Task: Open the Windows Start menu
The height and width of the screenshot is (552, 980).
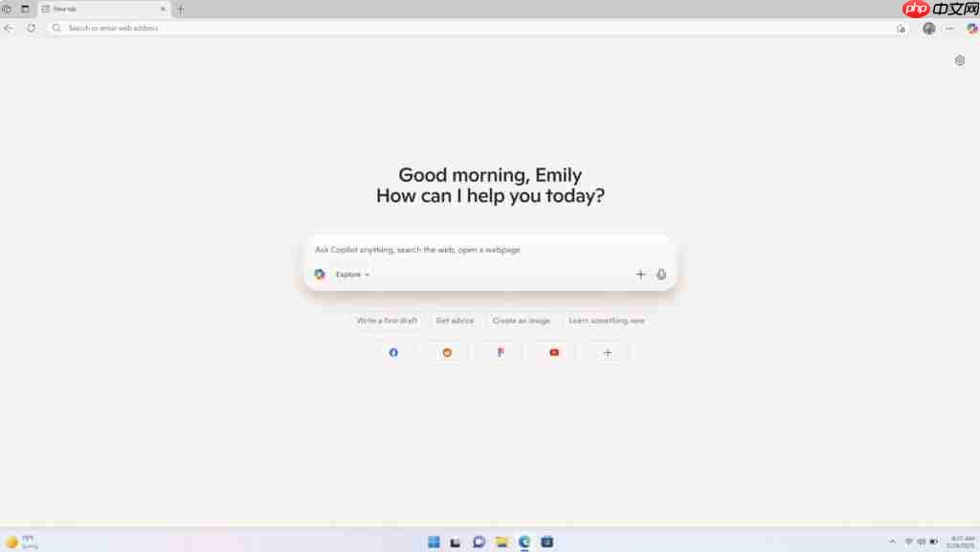Action: 434,541
